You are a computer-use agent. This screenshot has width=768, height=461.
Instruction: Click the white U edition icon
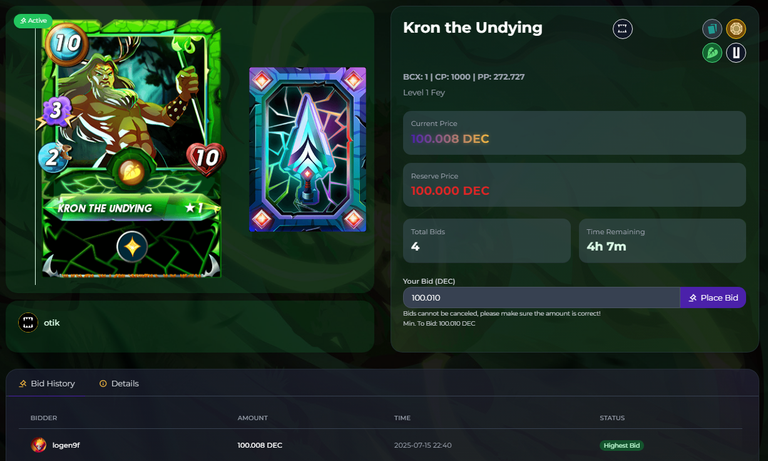point(736,52)
